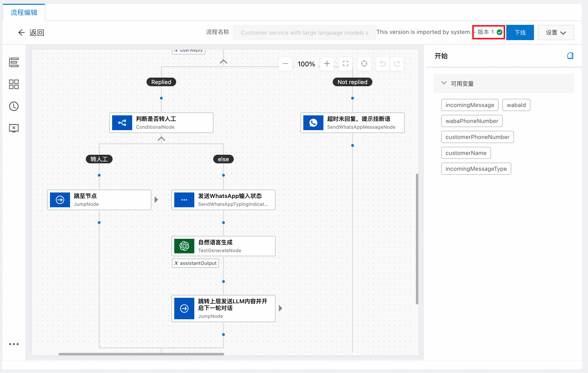This screenshot has height=373, width=588.
Task: Collapse branches under 判断是否转人工 node
Action: pos(161,139)
